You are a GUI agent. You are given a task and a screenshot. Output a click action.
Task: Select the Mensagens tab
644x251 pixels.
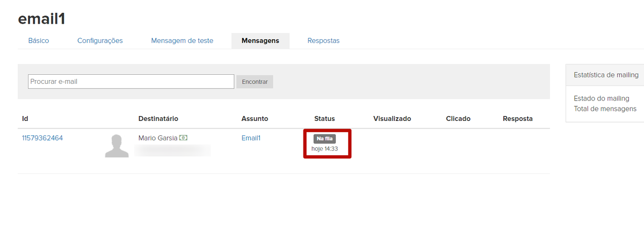(260, 41)
